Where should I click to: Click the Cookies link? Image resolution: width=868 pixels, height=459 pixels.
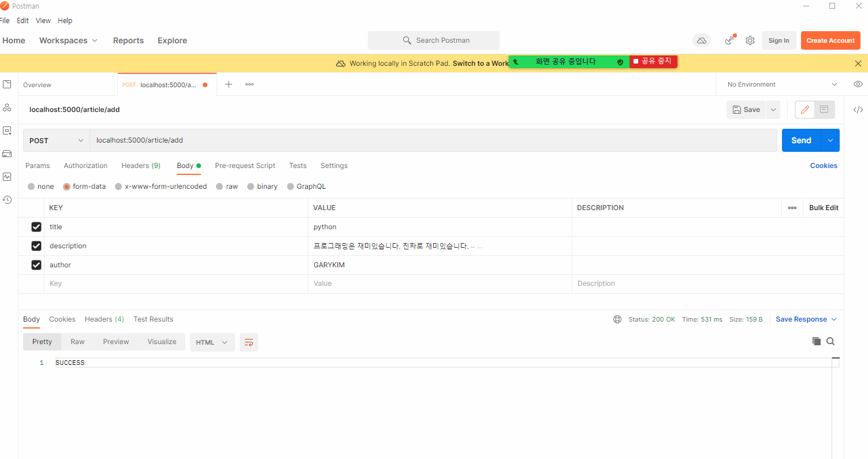(824, 166)
